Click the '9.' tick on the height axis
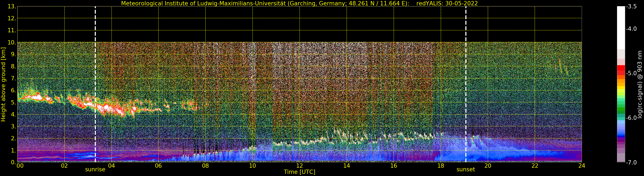Image resolution: width=644 pixels, height=176 pixels. click(13, 54)
